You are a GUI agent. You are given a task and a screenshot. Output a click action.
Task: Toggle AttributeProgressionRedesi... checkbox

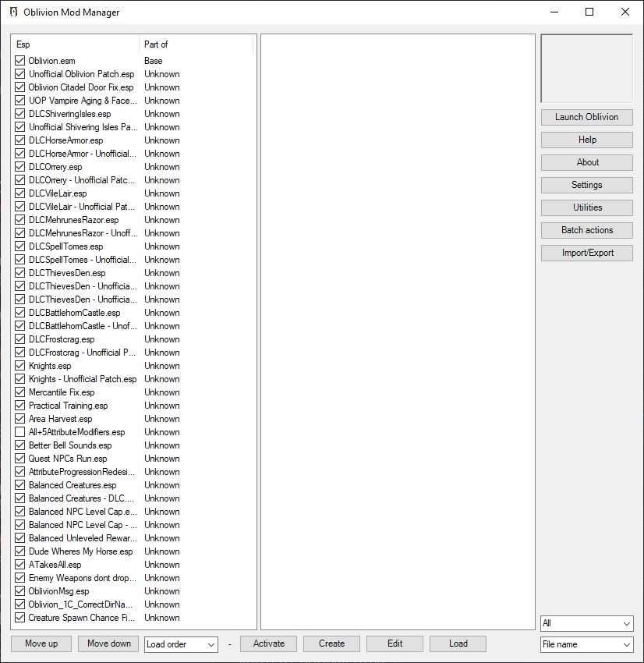point(19,472)
